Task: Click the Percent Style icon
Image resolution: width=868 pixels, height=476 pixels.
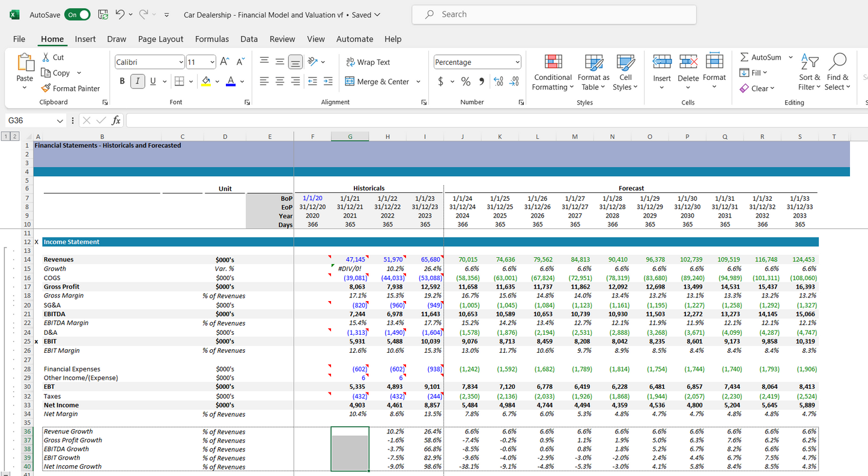Action: [x=466, y=82]
